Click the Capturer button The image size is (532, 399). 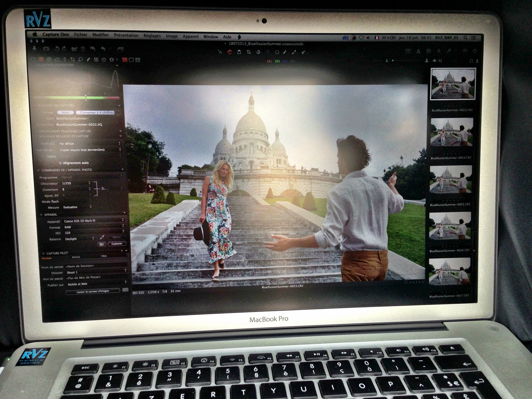pos(117,244)
